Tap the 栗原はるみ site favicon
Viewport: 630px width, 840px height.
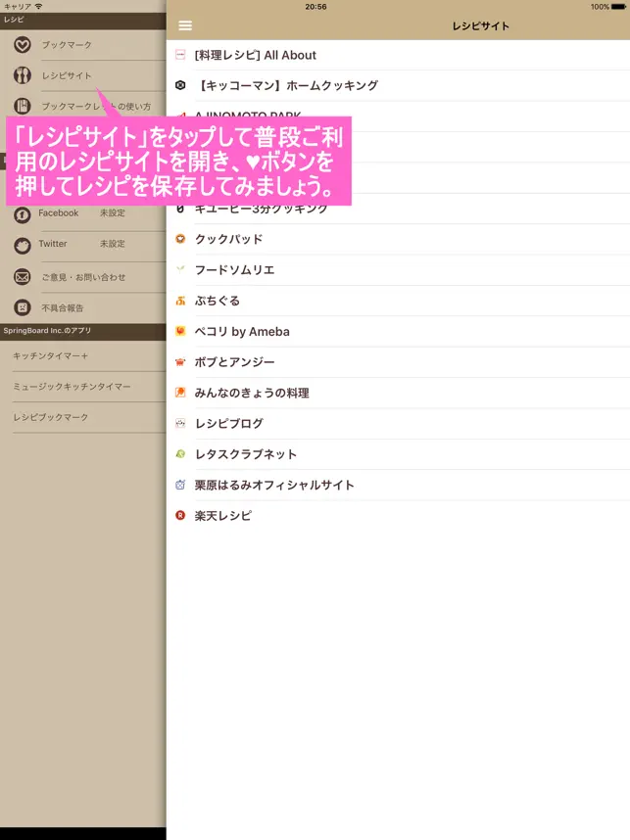[180, 485]
